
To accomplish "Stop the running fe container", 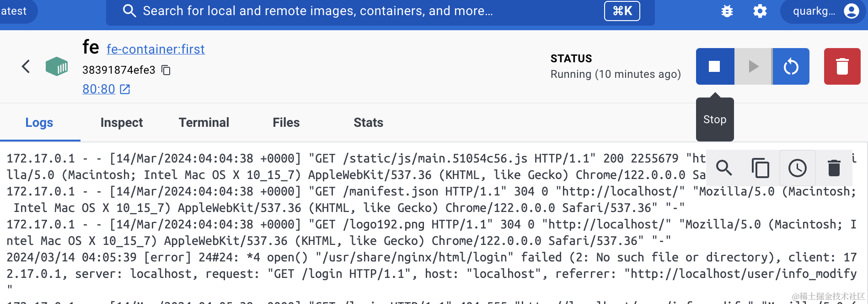I will coord(715,66).
